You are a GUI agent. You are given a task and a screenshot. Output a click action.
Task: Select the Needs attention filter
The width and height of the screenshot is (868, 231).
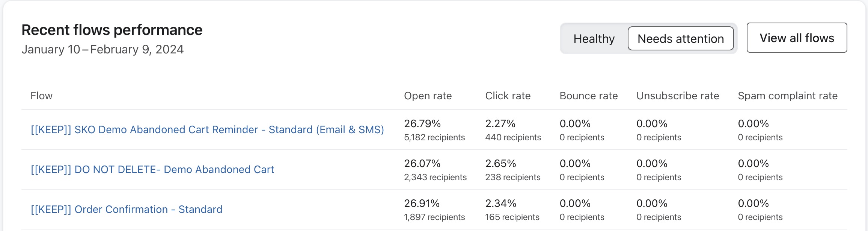[x=680, y=38]
